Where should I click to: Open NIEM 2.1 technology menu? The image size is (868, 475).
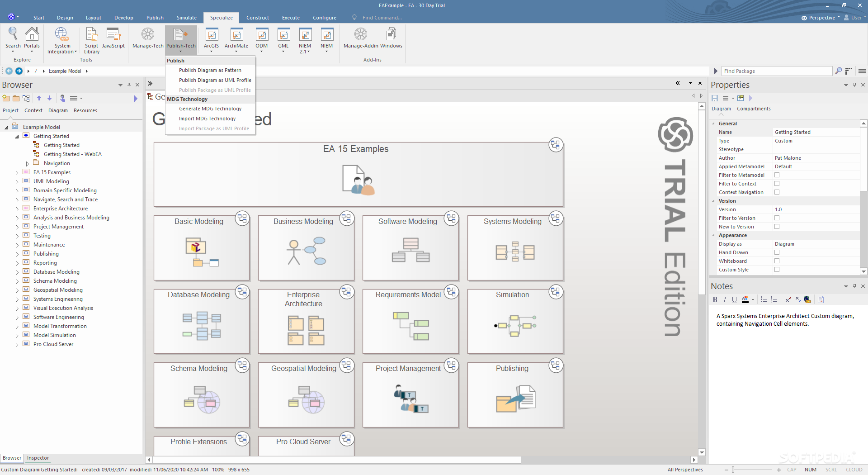(x=305, y=41)
